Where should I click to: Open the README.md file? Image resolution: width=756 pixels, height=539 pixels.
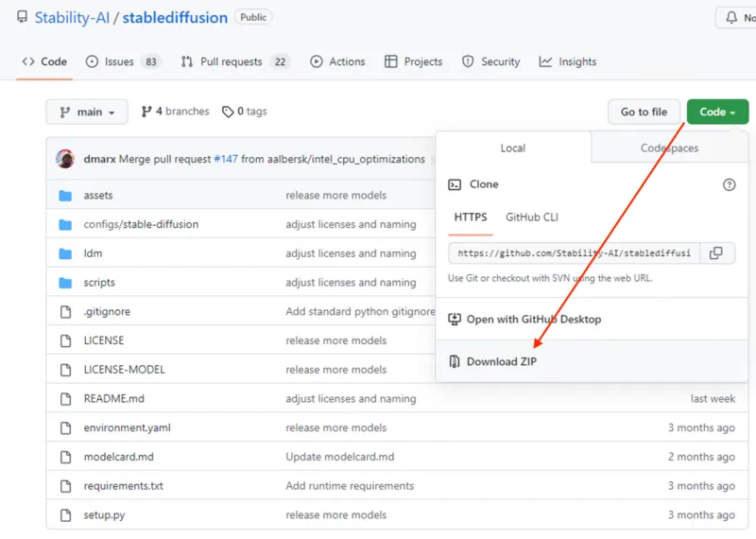(x=114, y=399)
